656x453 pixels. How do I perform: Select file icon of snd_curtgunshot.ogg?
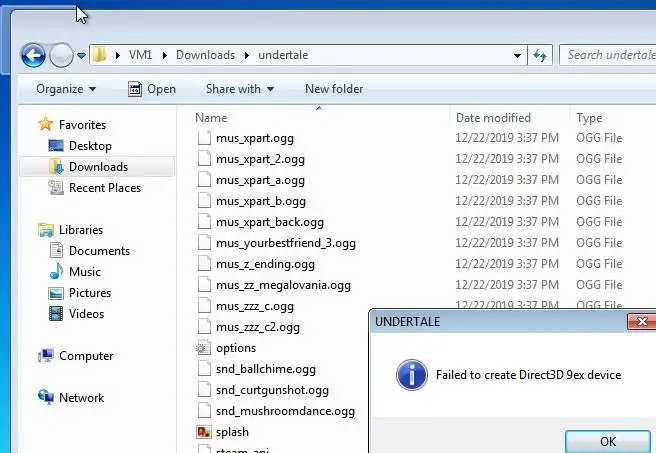pyautogui.click(x=204, y=390)
